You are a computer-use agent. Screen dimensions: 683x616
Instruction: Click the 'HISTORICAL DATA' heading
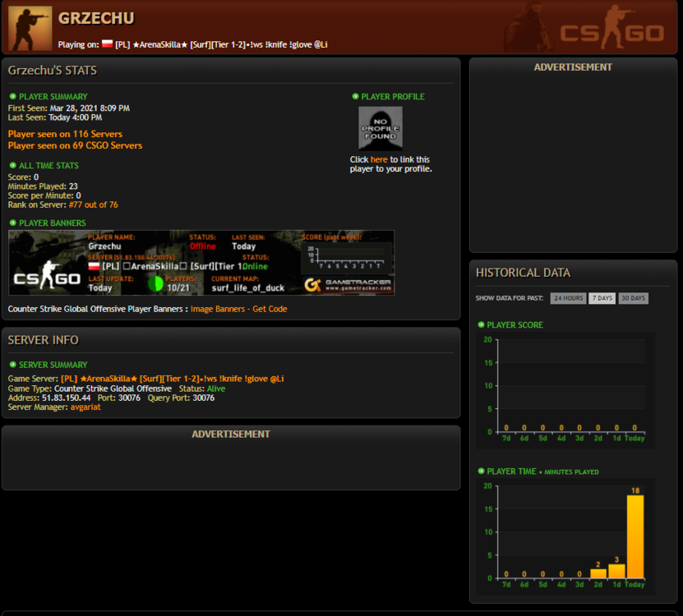[523, 273]
